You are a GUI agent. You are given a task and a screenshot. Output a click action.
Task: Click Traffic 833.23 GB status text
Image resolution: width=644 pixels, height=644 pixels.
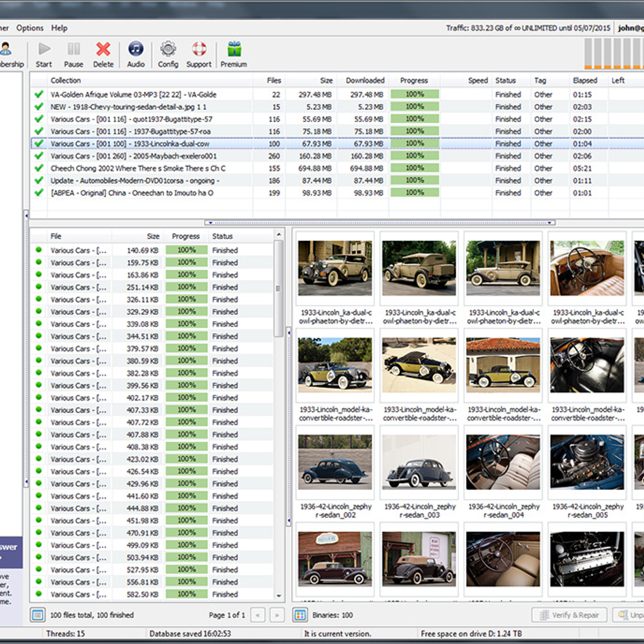pyautogui.click(x=528, y=28)
